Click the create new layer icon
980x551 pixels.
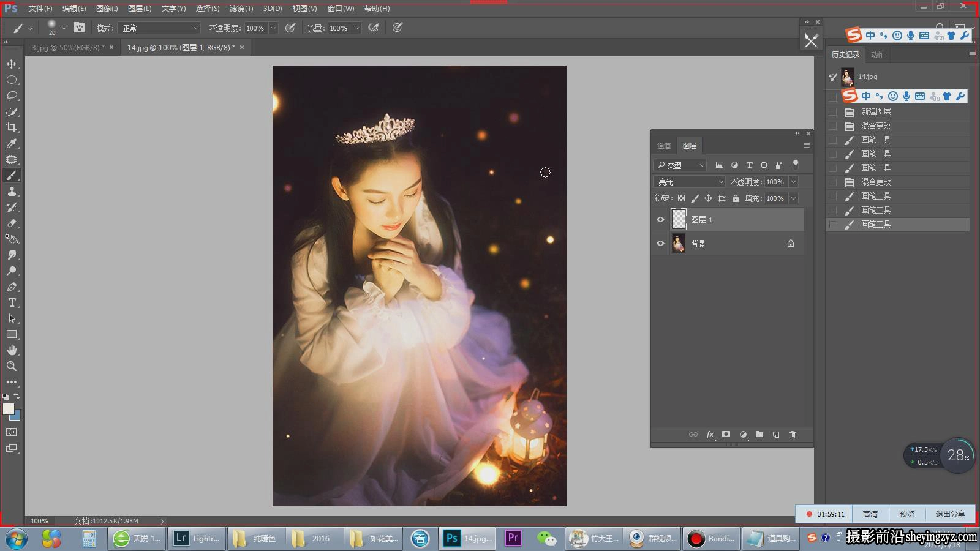(776, 434)
